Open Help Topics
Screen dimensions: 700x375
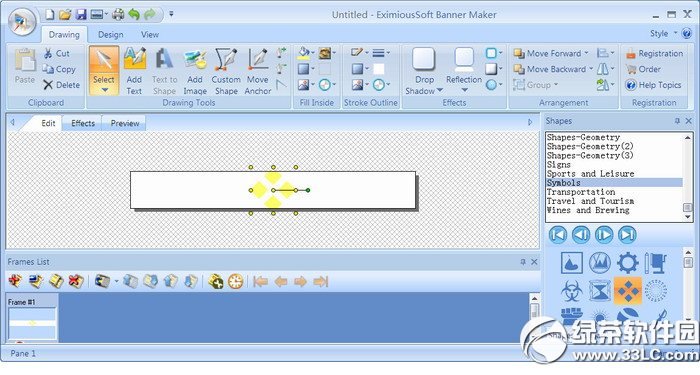tap(653, 85)
